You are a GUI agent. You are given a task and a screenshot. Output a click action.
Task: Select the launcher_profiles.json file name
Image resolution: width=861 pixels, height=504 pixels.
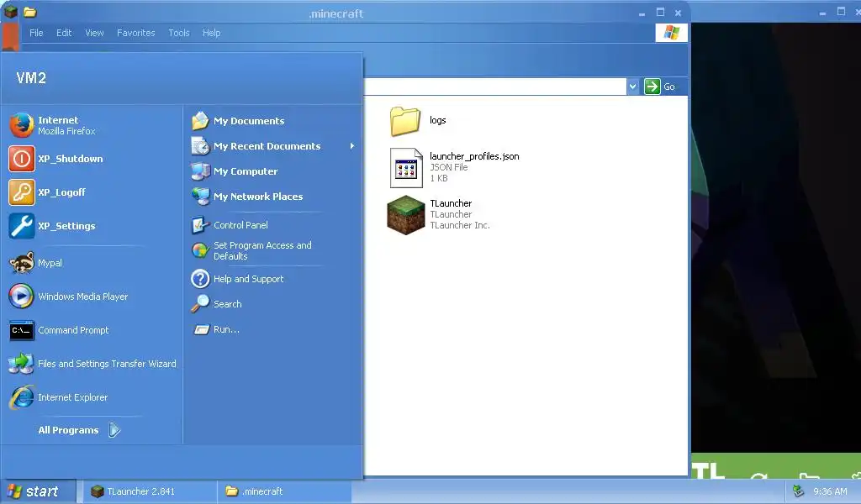point(474,156)
